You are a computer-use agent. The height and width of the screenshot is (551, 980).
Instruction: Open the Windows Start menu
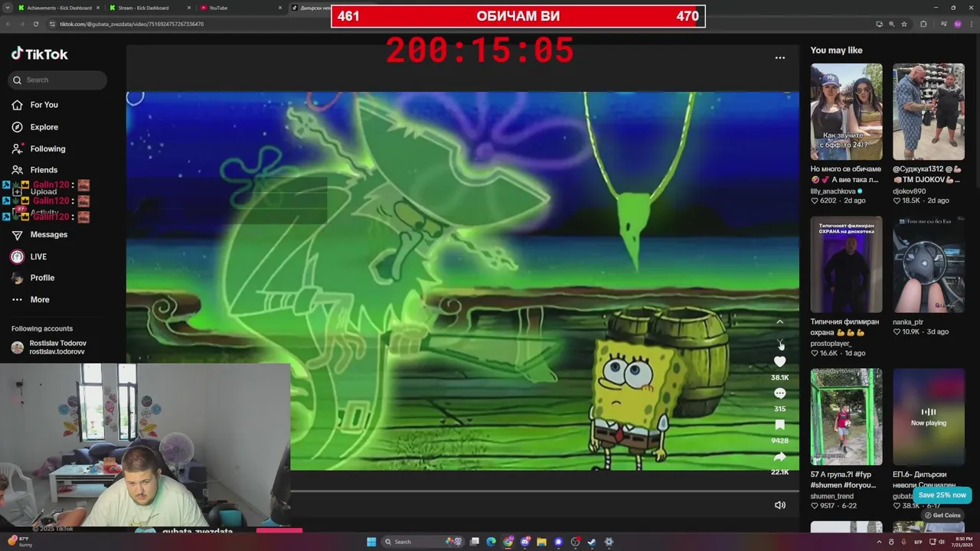371,542
